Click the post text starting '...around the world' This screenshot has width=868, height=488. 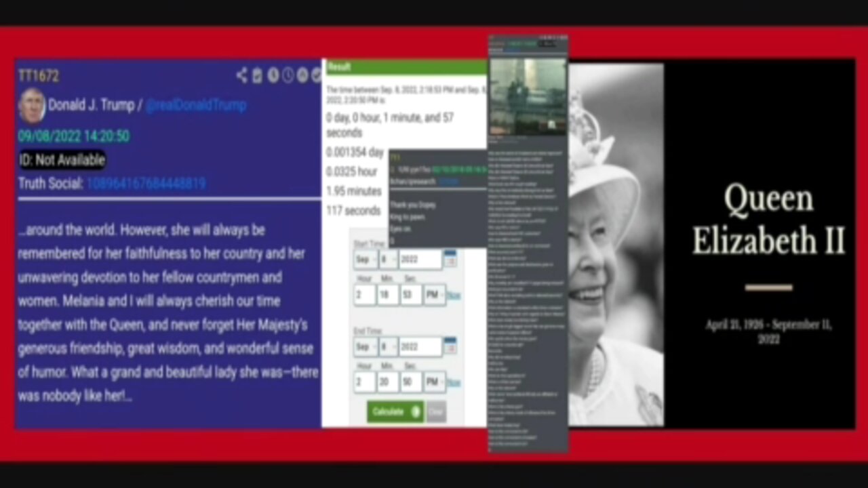pos(168,312)
